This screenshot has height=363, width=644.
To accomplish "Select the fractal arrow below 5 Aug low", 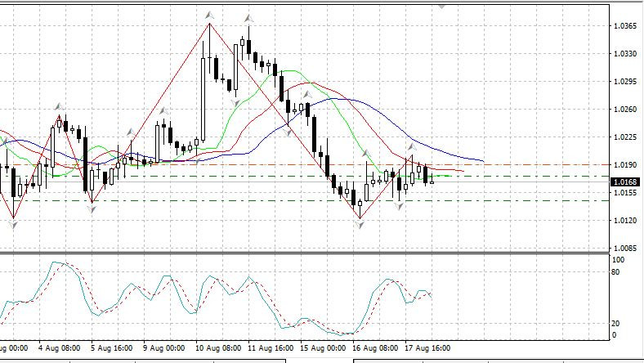I will pyautogui.click(x=92, y=210).
